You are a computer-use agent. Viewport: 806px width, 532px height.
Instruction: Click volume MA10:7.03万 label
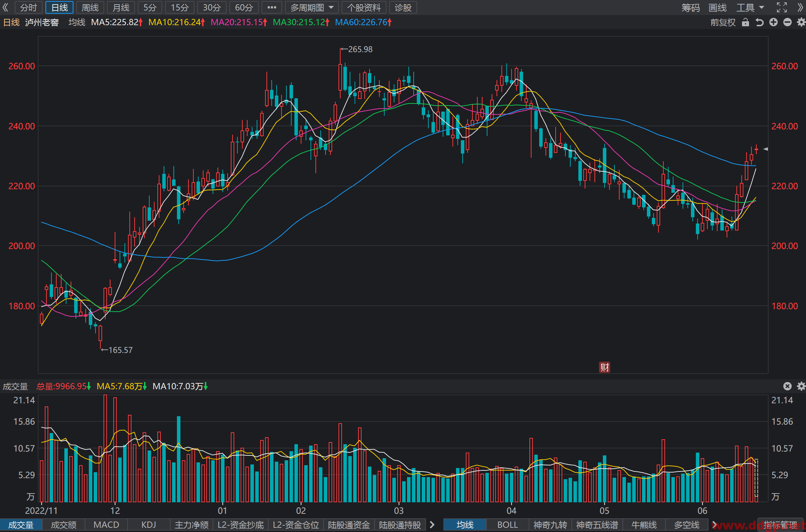coord(180,386)
